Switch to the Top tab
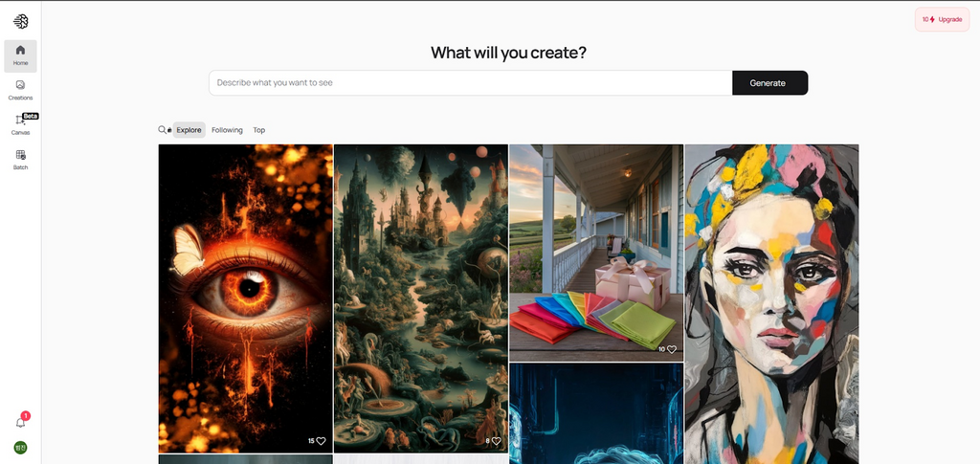980x464 pixels. (258, 130)
